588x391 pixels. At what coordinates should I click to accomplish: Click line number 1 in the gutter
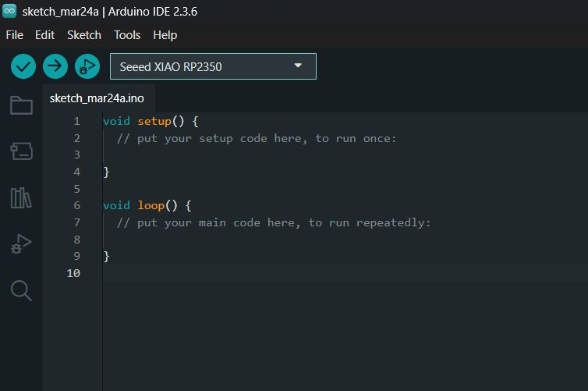coord(77,121)
